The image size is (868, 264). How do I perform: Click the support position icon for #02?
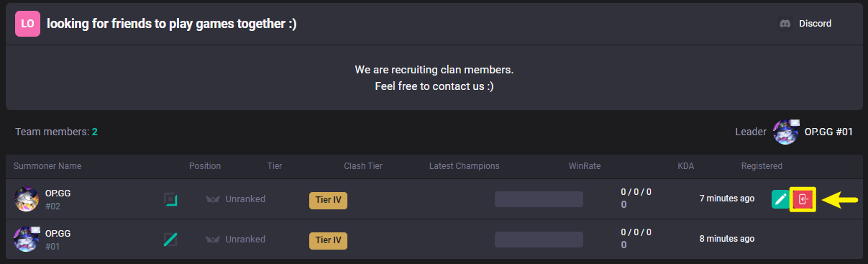point(170,199)
